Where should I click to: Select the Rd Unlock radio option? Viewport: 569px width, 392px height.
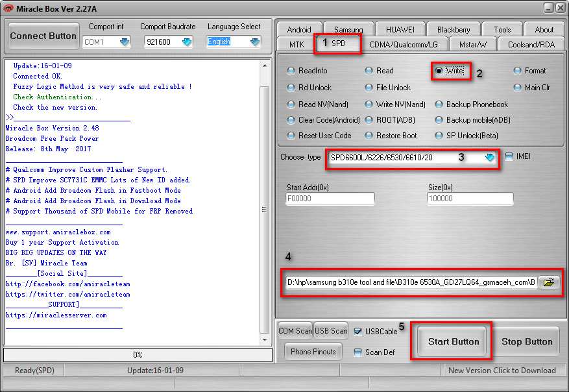point(309,88)
